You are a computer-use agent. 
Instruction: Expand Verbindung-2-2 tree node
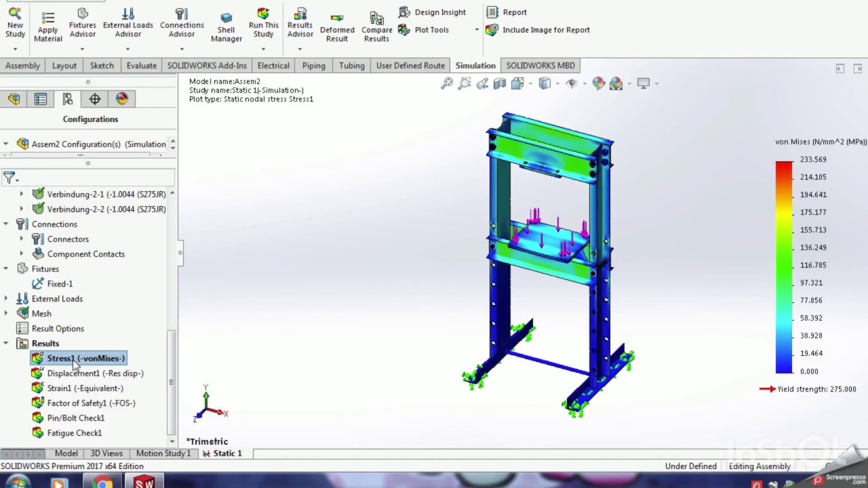click(21, 209)
